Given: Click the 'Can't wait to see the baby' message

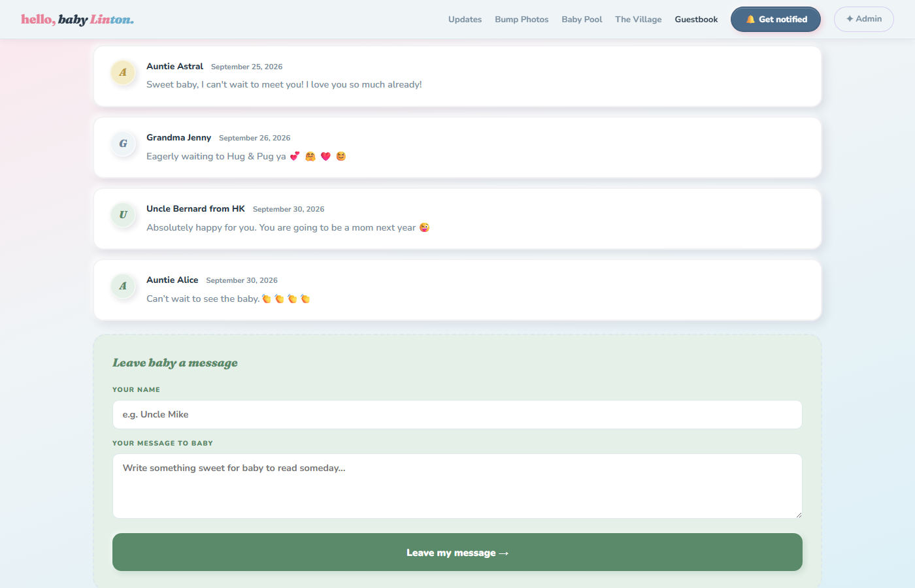Looking at the screenshot, I should [x=228, y=299].
